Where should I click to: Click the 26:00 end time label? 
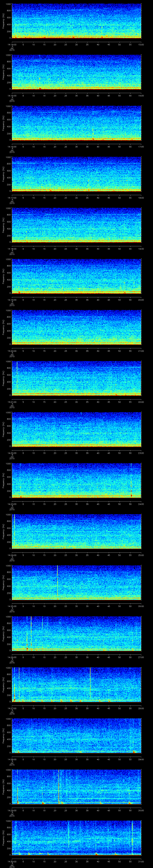pyautogui.click(x=141, y=606)
